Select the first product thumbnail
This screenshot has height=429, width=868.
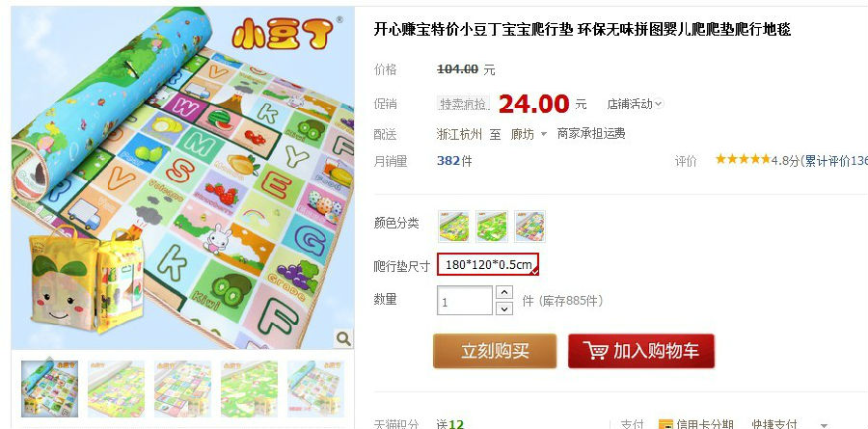[x=50, y=389]
